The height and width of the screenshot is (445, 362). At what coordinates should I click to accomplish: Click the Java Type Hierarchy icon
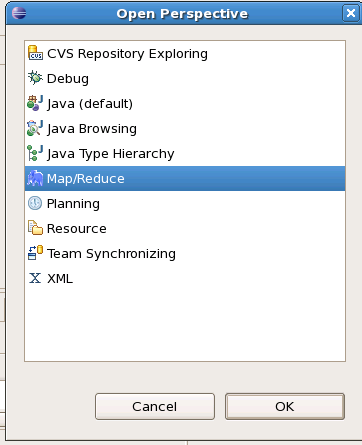tap(35, 153)
